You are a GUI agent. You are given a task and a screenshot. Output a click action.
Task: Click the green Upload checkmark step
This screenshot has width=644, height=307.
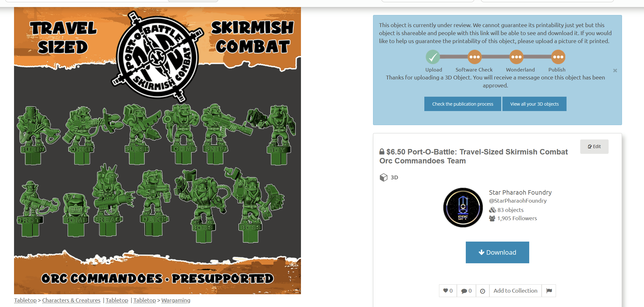coord(433,57)
